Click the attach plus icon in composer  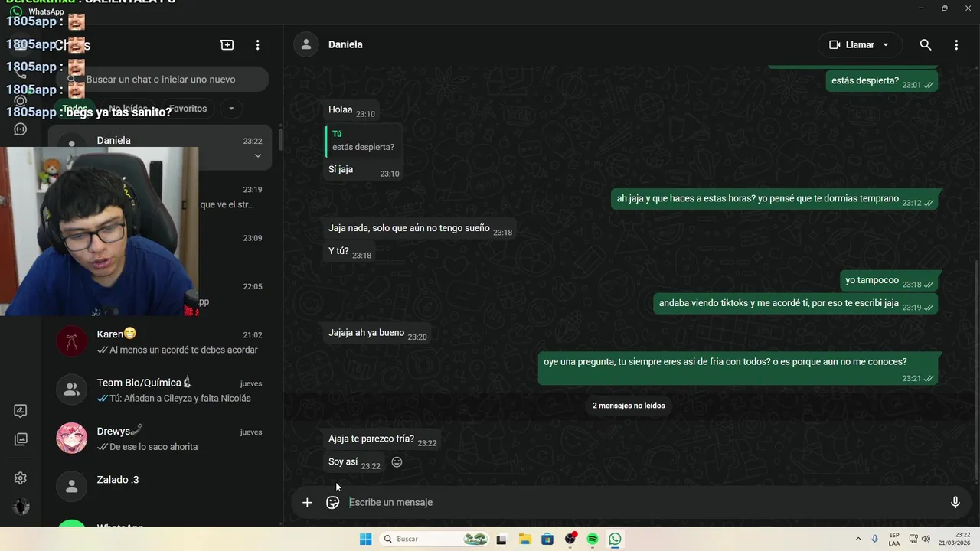(307, 503)
